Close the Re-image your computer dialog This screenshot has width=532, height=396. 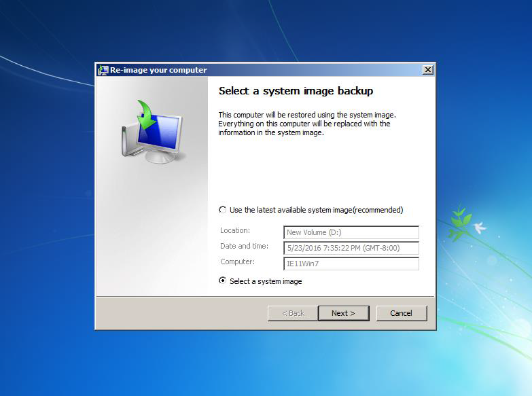427,70
